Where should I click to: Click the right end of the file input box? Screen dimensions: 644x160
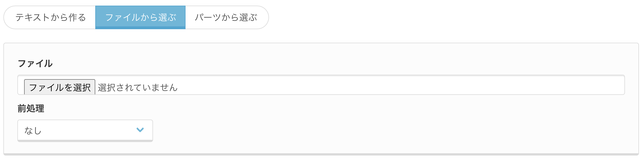pyautogui.click(x=617, y=85)
